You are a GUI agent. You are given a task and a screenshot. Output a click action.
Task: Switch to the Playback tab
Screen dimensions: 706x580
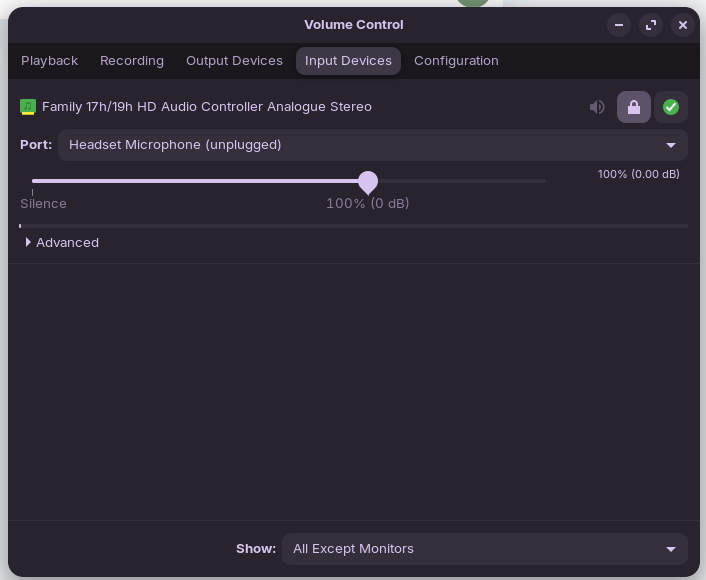[x=49, y=61]
